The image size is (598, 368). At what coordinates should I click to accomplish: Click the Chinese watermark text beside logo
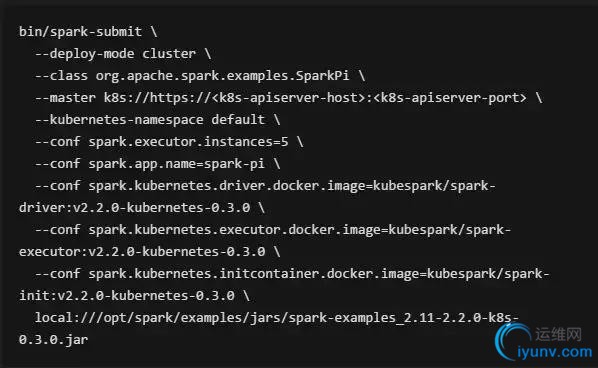point(558,334)
